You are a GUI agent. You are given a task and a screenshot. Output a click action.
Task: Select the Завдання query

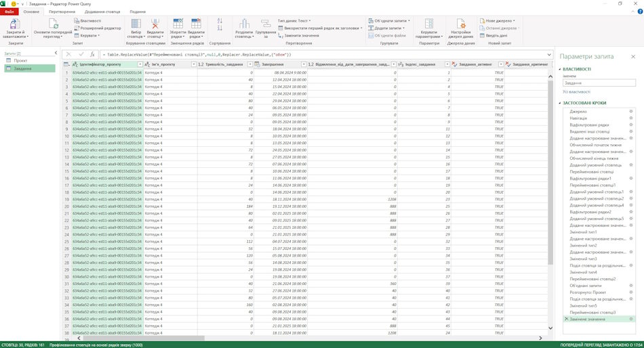(30, 68)
